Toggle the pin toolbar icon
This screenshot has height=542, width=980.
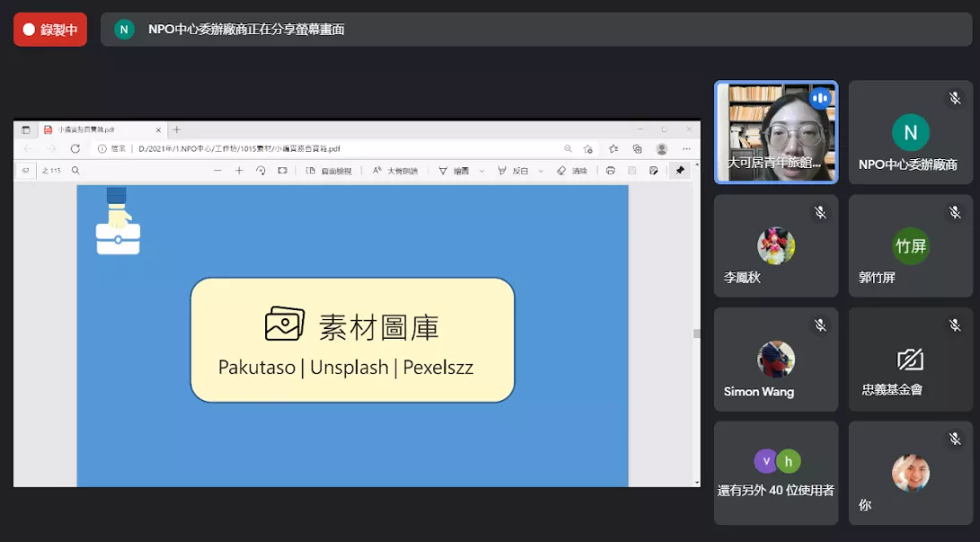pos(680,170)
